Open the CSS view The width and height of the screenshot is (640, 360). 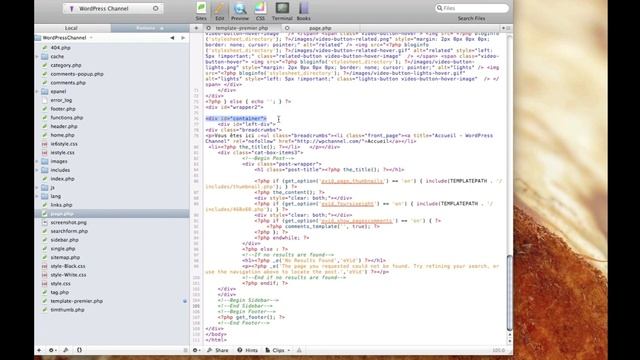[x=260, y=11]
